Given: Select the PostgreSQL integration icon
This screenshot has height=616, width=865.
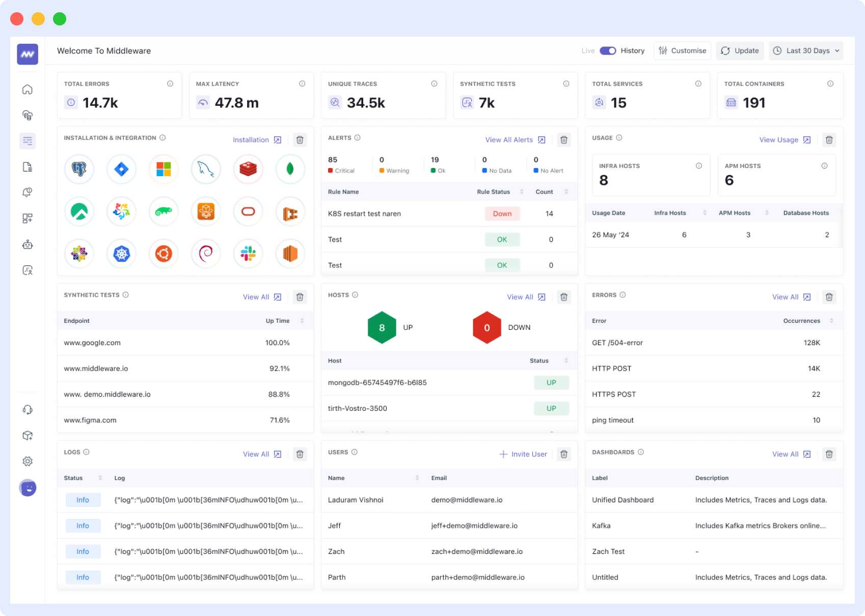Looking at the screenshot, I should [x=79, y=169].
